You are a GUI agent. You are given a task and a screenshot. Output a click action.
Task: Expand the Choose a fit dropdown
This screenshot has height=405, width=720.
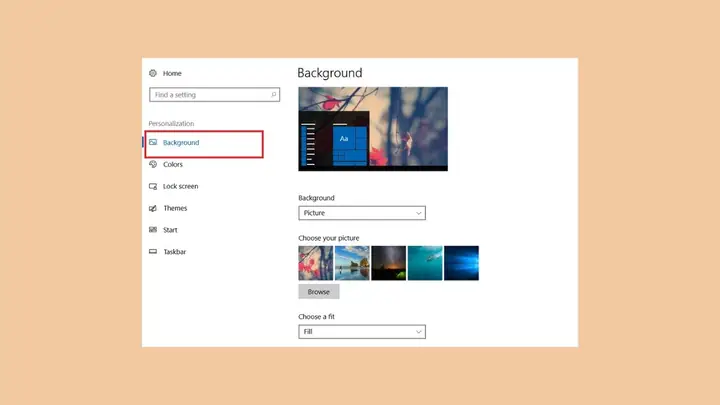click(x=362, y=332)
